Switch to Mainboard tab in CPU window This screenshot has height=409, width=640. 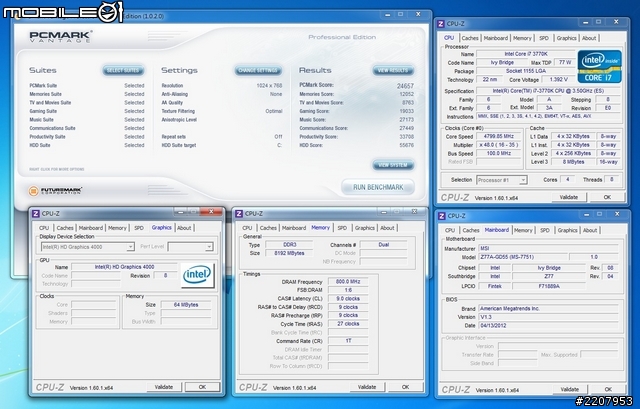coord(496,38)
